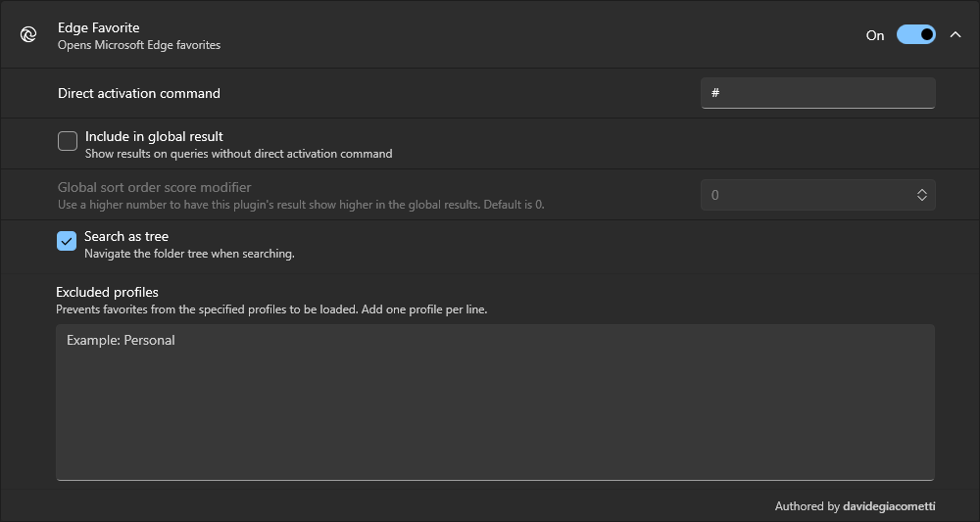Enable Include in global result checkbox
This screenshot has width=980, height=522.
click(x=68, y=141)
